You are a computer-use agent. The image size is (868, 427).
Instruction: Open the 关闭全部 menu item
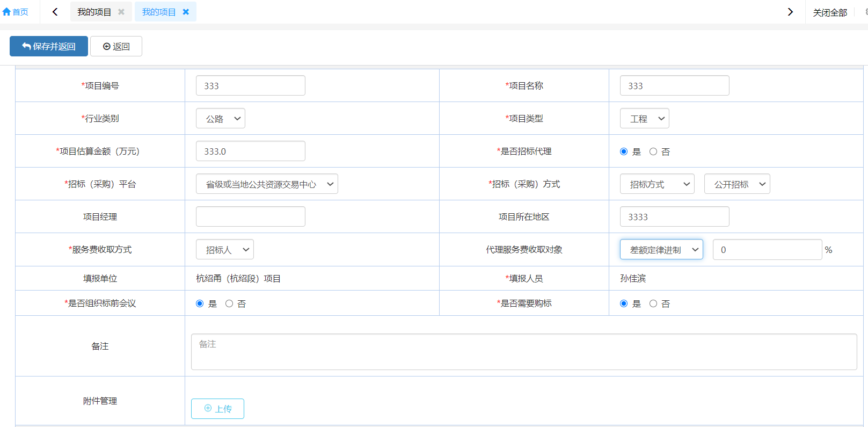pyautogui.click(x=830, y=12)
